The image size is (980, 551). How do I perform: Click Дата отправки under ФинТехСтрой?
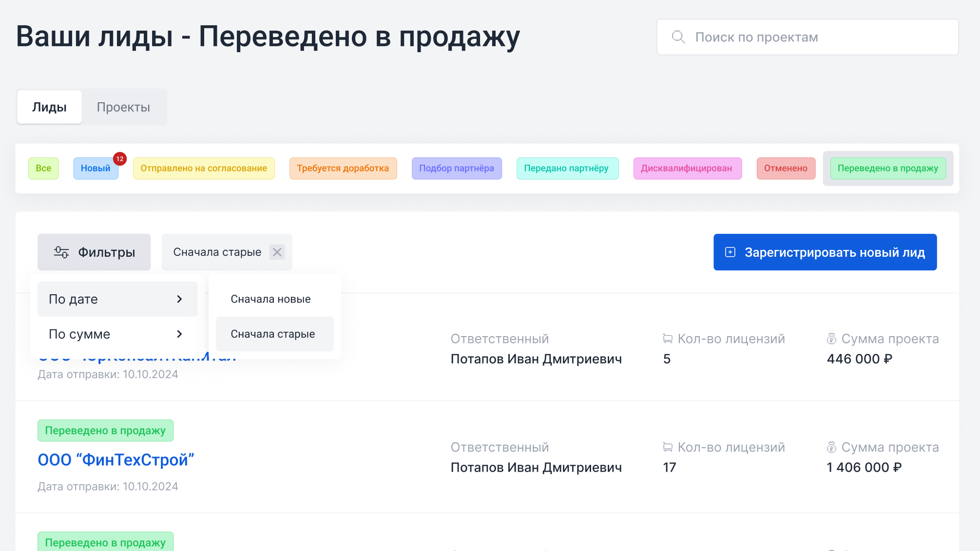pos(108,487)
